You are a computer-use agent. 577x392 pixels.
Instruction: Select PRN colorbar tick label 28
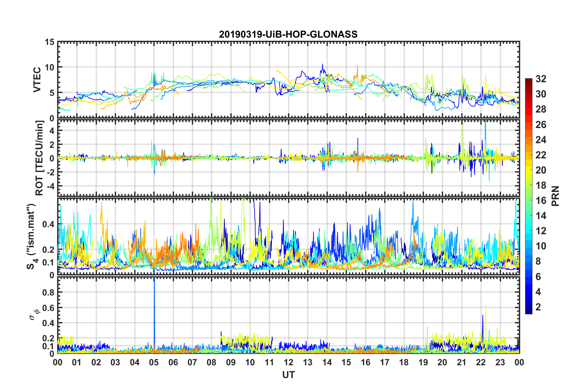(541, 109)
